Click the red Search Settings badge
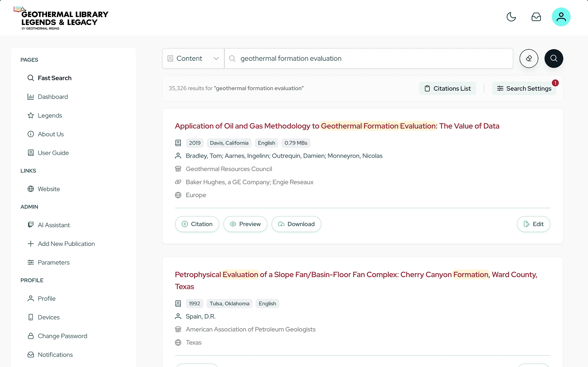 tap(555, 83)
